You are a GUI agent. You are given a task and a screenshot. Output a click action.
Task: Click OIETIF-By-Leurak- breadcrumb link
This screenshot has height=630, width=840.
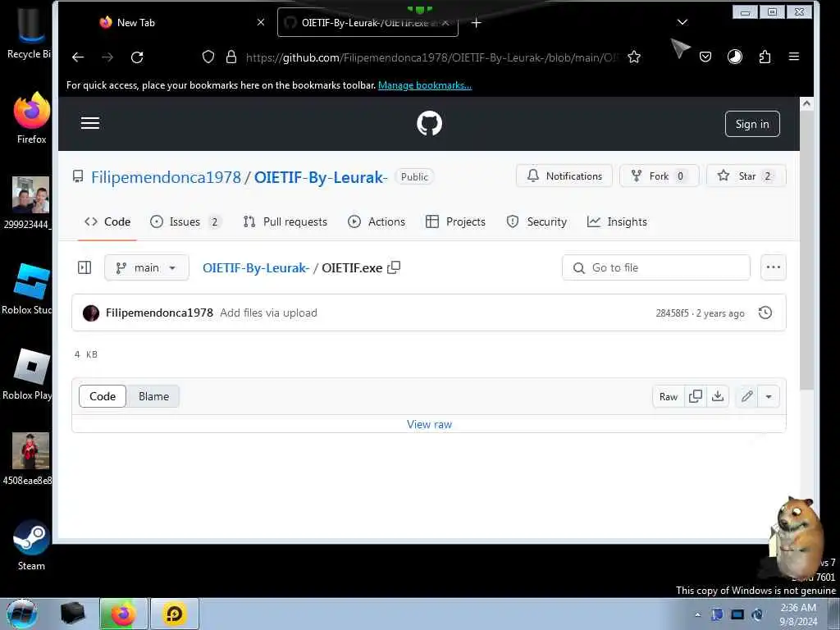pos(256,268)
